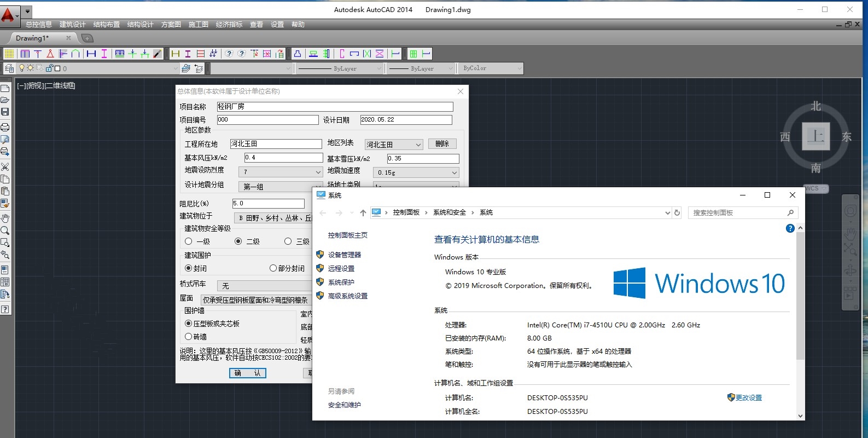The width and height of the screenshot is (868, 438).
Task: Click the Copy icon in left toolbar
Action: coord(5,179)
